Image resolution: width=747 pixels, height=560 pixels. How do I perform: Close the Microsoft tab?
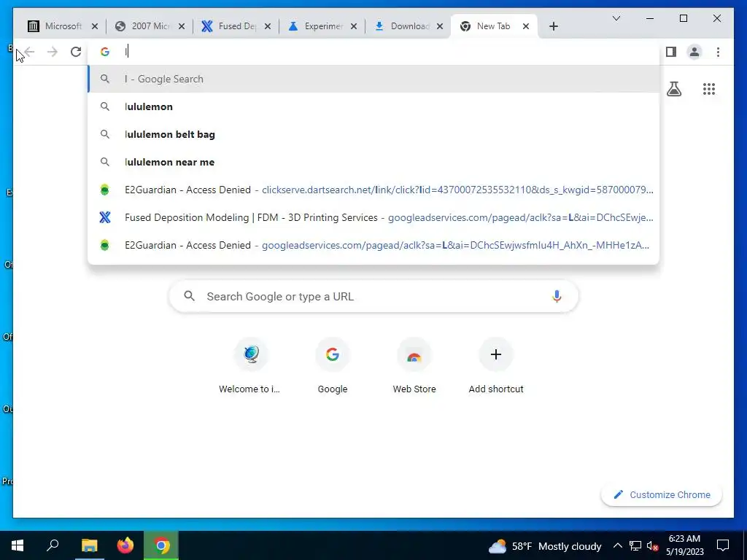(x=95, y=26)
